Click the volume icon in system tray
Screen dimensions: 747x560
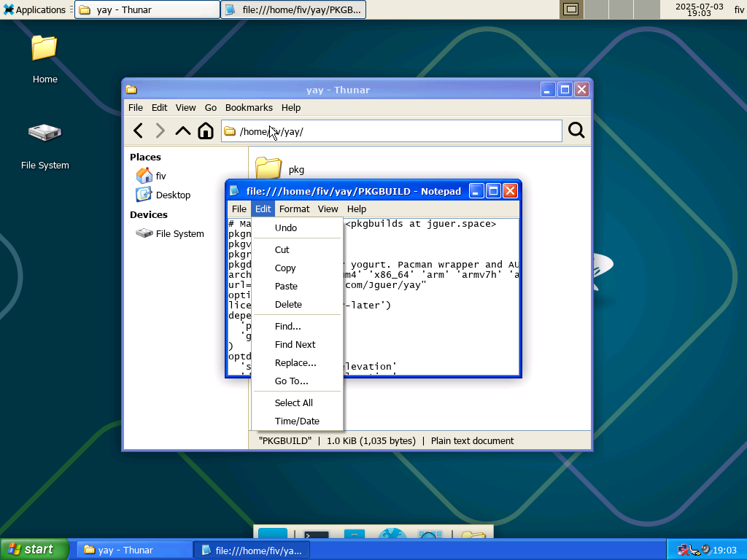pos(705,550)
